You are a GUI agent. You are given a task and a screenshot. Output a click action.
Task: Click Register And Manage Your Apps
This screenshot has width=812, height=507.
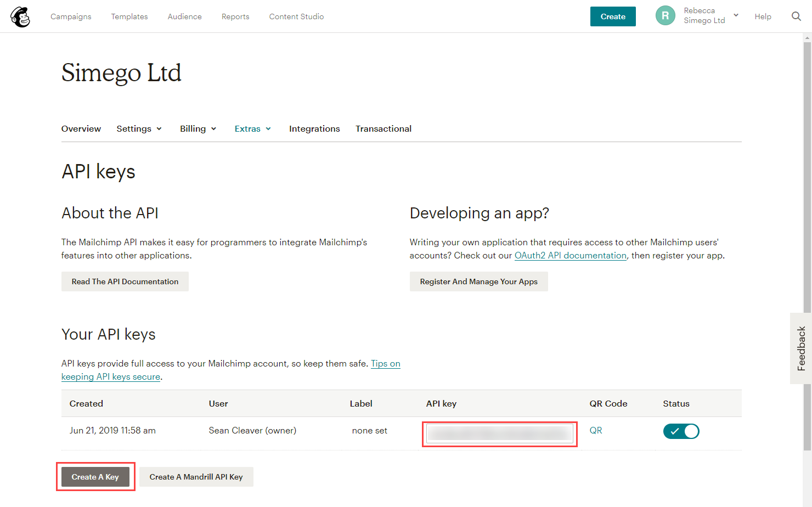[478, 281]
